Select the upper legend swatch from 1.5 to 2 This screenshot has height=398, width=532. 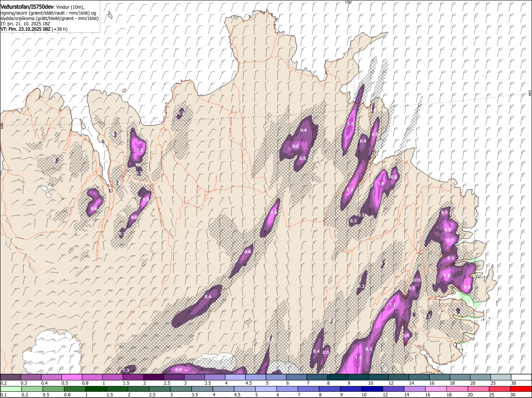tap(133, 377)
